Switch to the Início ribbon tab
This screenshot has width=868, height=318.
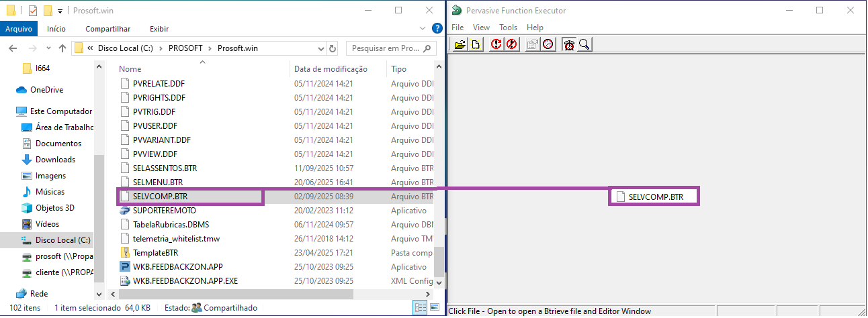coord(56,29)
